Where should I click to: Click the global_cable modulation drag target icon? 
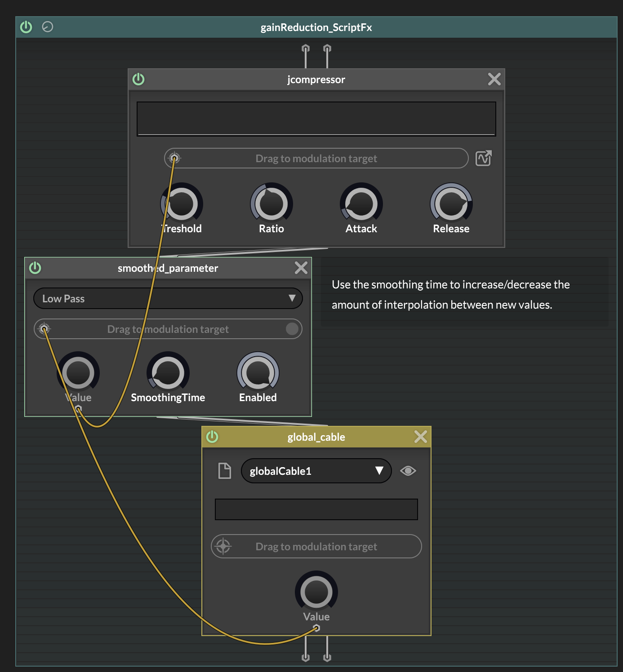pyautogui.click(x=223, y=546)
